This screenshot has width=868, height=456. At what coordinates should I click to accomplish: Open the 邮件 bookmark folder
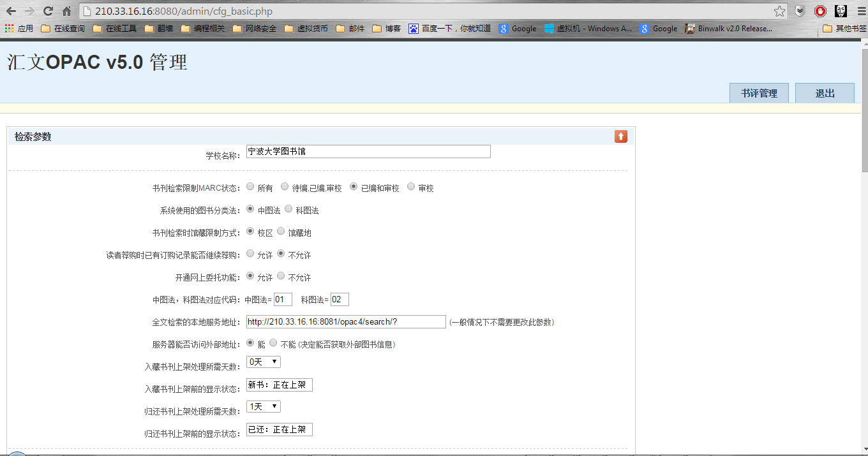[x=350, y=29]
